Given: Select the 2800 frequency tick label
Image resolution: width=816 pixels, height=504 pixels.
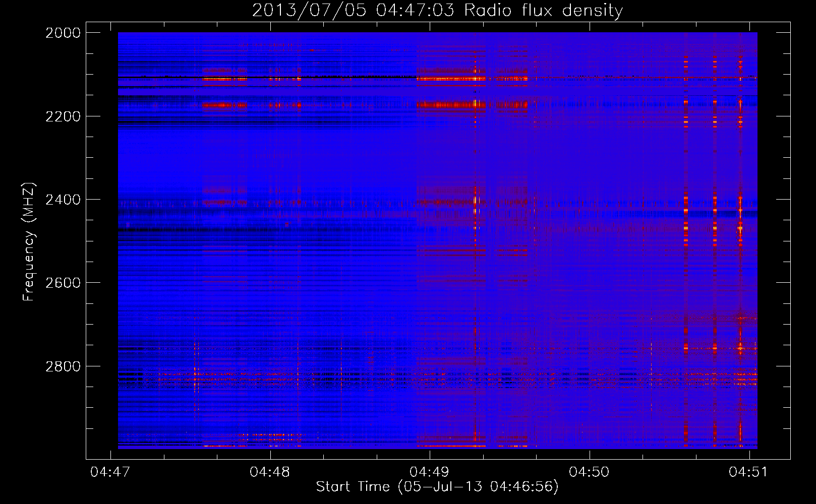Looking at the screenshot, I should pyautogui.click(x=63, y=366).
